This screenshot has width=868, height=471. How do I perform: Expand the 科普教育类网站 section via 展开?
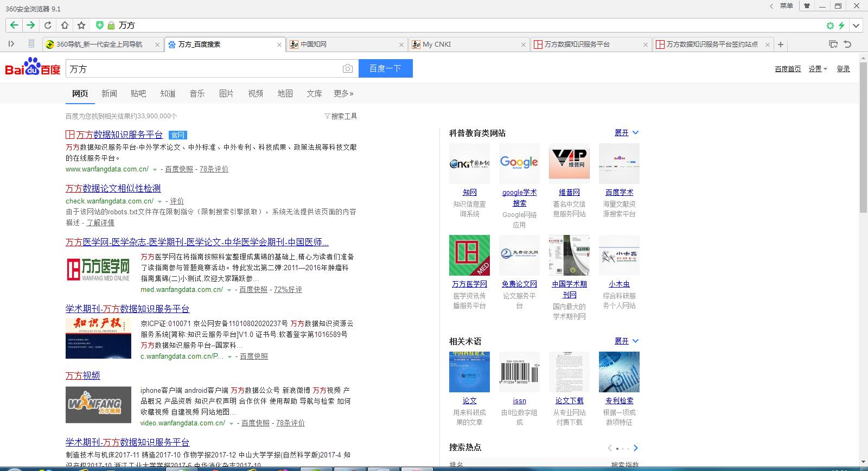pyautogui.click(x=627, y=132)
